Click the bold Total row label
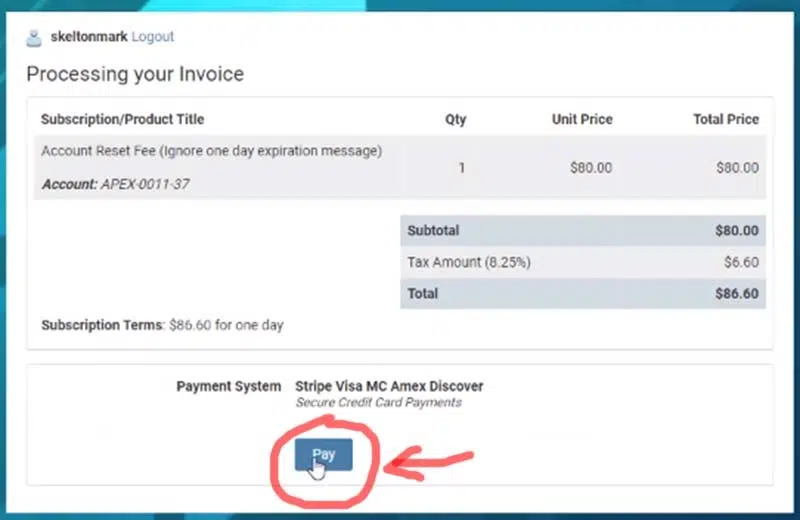Viewport: 800px width, 520px height. (x=422, y=294)
